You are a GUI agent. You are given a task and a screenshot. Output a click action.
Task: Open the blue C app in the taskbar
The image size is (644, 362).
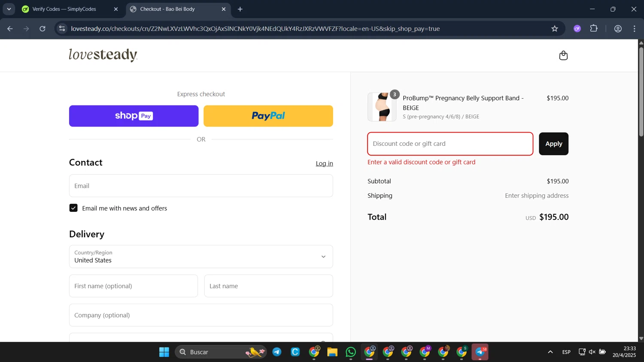(295, 352)
